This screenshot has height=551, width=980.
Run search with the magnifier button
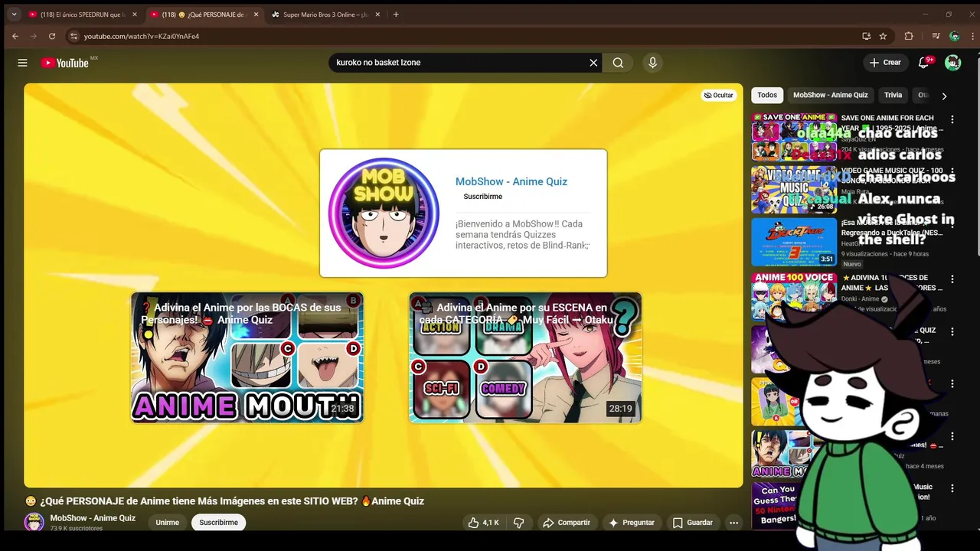coord(618,63)
